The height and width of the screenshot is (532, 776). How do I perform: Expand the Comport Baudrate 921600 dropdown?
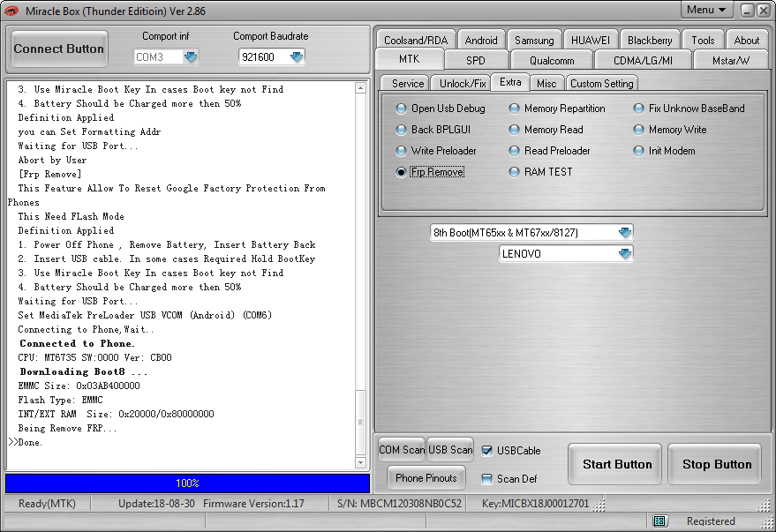[x=297, y=56]
